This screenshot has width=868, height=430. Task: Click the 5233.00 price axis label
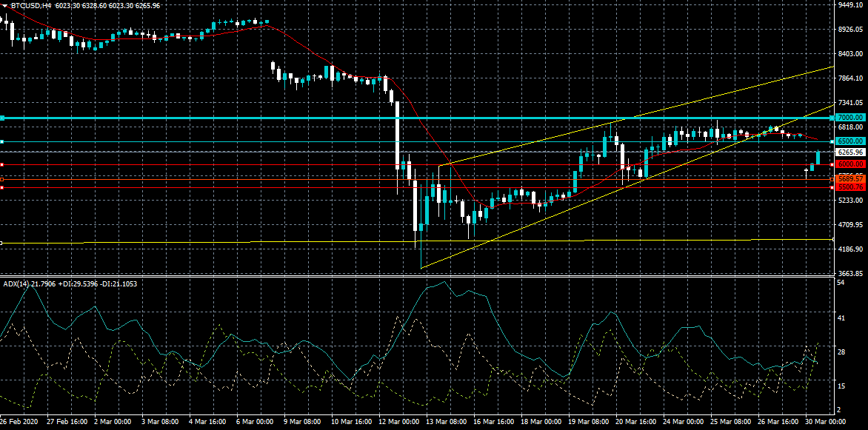coord(851,201)
